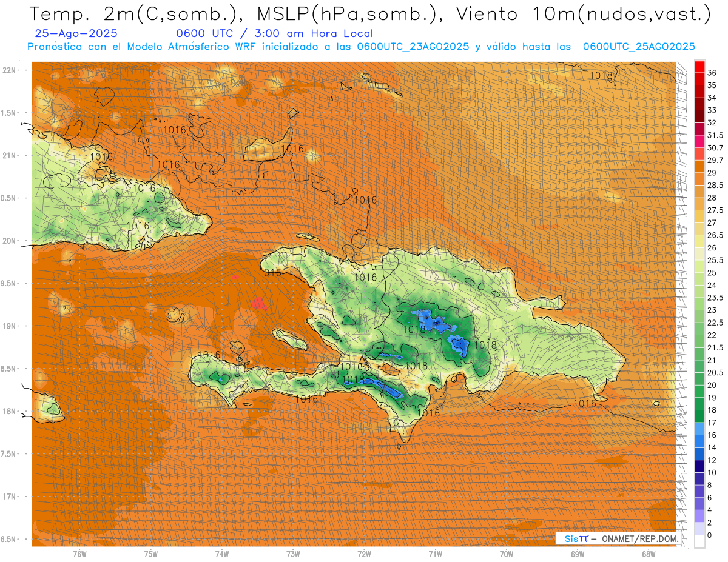The height and width of the screenshot is (562, 728).
Task: Click the legend value "29.7"
Action: tap(715, 161)
